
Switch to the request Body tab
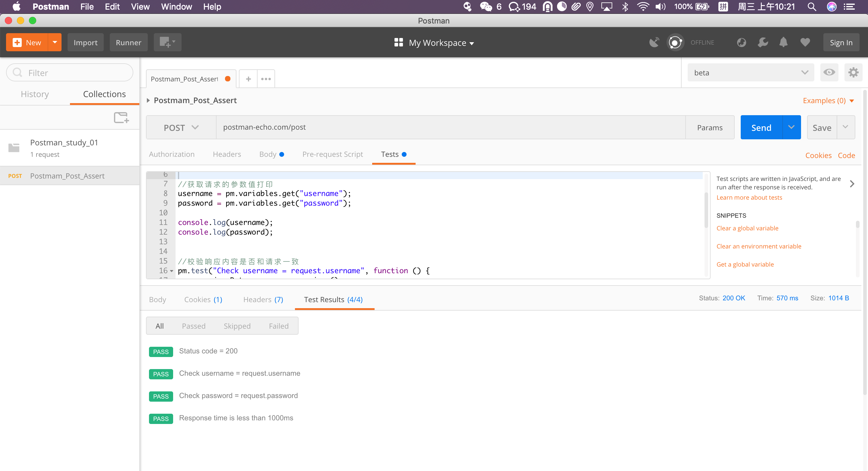(x=271, y=154)
